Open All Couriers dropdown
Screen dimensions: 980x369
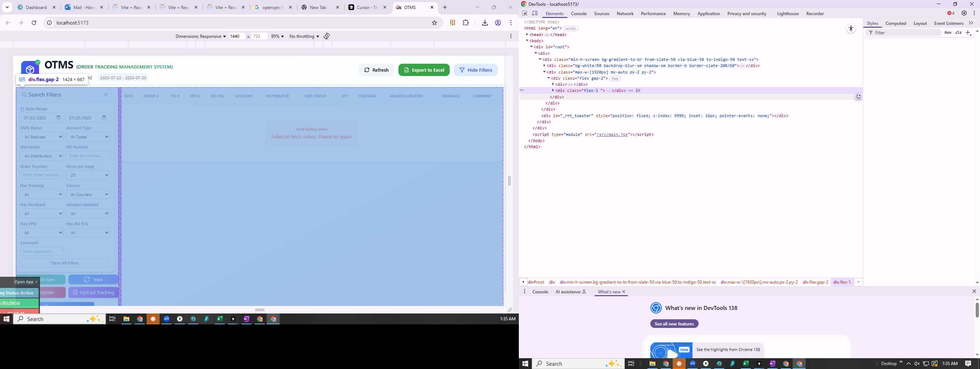tap(88, 194)
